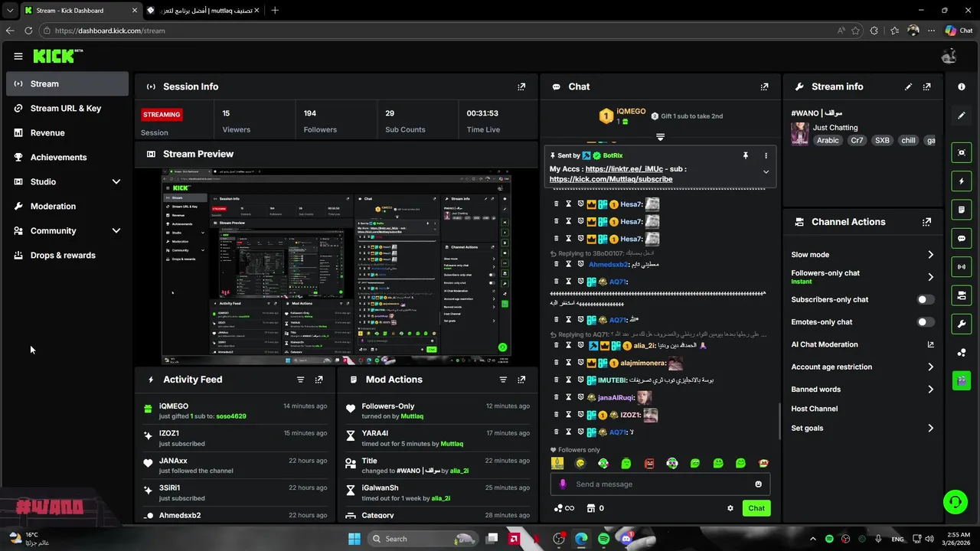The image size is (980, 551).
Task: Toggle the channel actions widget in the right sidebar
Action: coord(962,295)
